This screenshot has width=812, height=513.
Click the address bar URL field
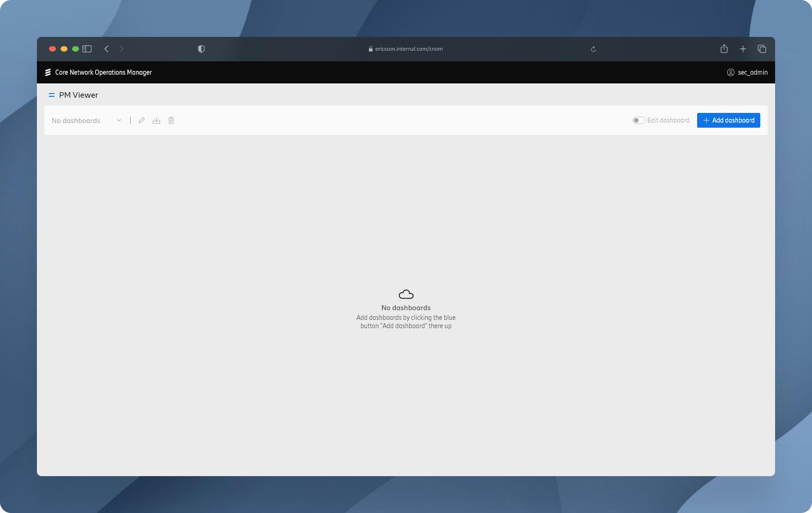coord(406,49)
